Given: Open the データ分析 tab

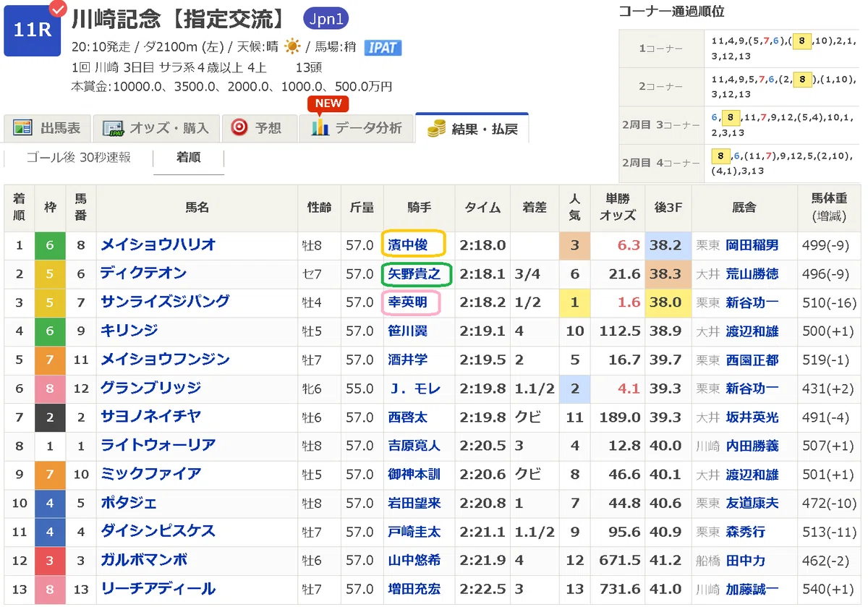Looking at the screenshot, I should click(355, 128).
